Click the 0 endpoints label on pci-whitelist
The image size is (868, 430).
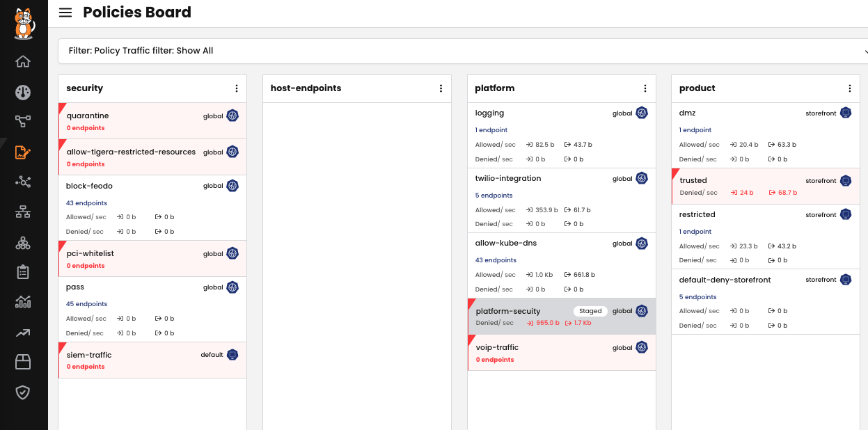(x=86, y=266)
